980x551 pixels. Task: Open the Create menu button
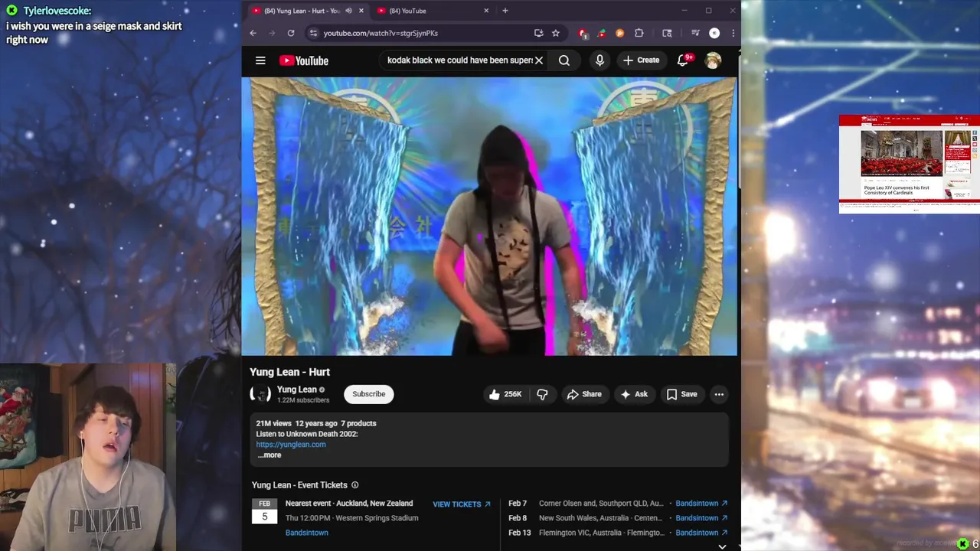click(641, 60)
